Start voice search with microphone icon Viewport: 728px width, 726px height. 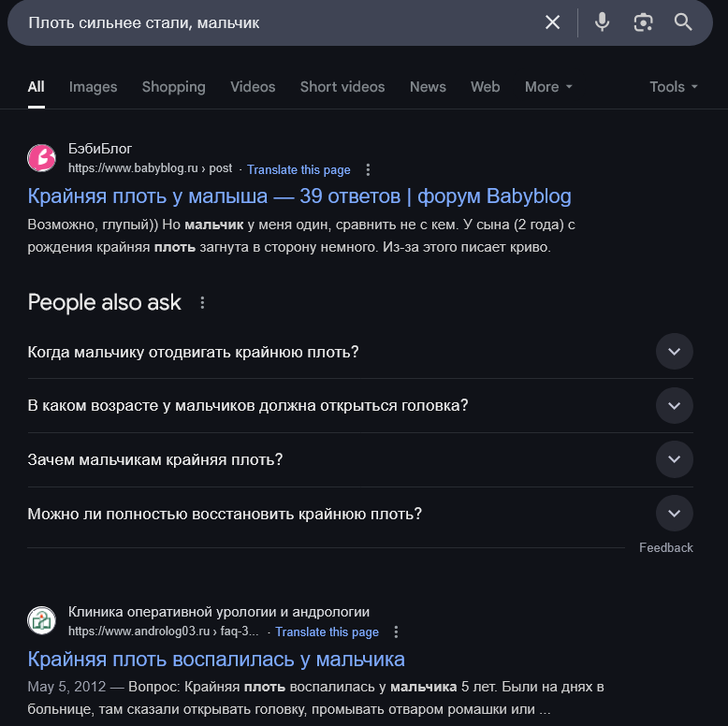[x=602, y=22]
